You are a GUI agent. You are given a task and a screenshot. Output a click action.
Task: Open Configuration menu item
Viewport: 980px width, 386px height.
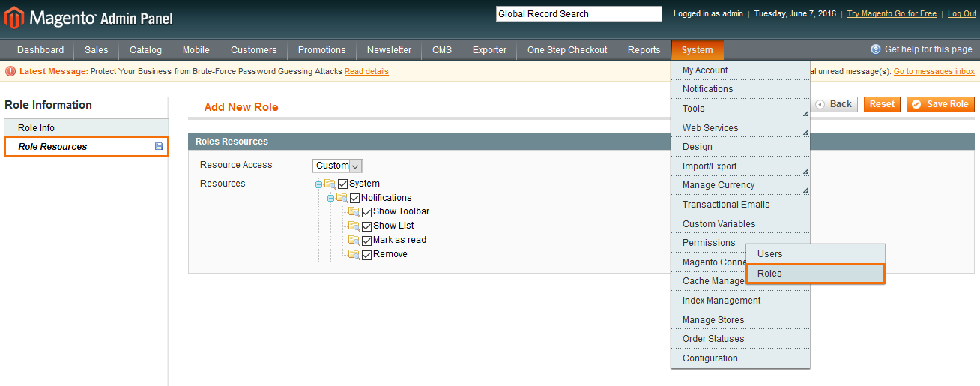click(740, 358)
